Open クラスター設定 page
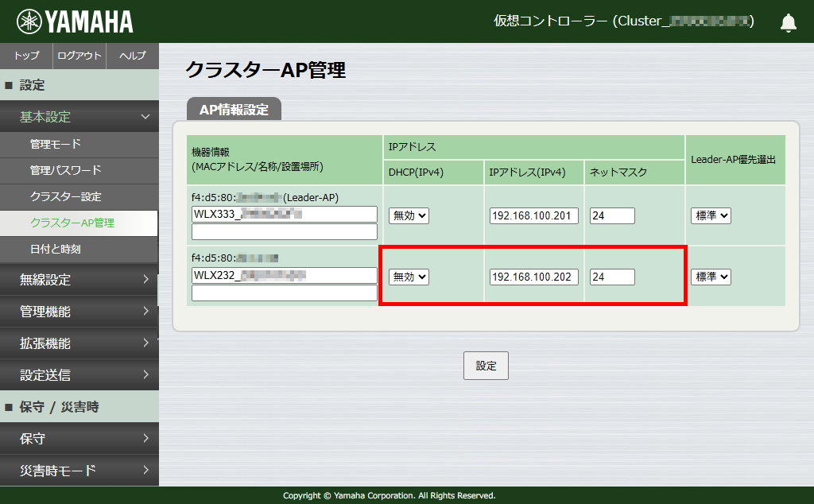Image resolution: width=814 pixels, height=504 pixels. tap(79, 196)
